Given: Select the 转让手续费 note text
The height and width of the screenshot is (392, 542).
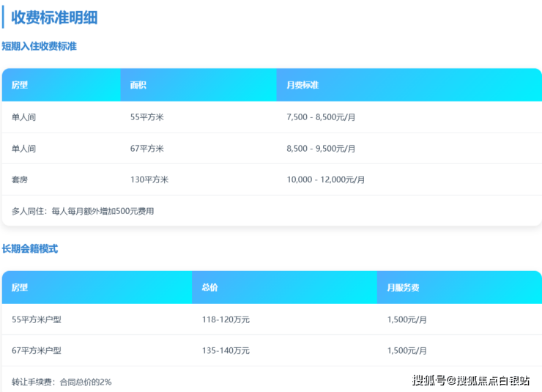Looking at the screenshot, I should (62, 382).
